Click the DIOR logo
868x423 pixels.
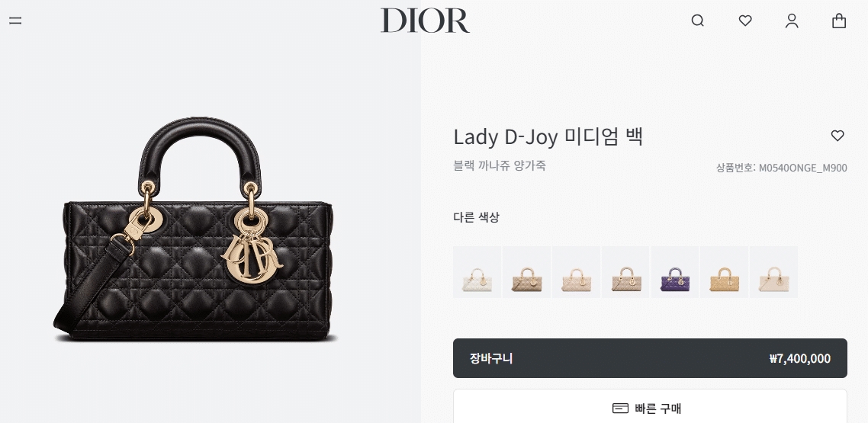coord(425,21)
